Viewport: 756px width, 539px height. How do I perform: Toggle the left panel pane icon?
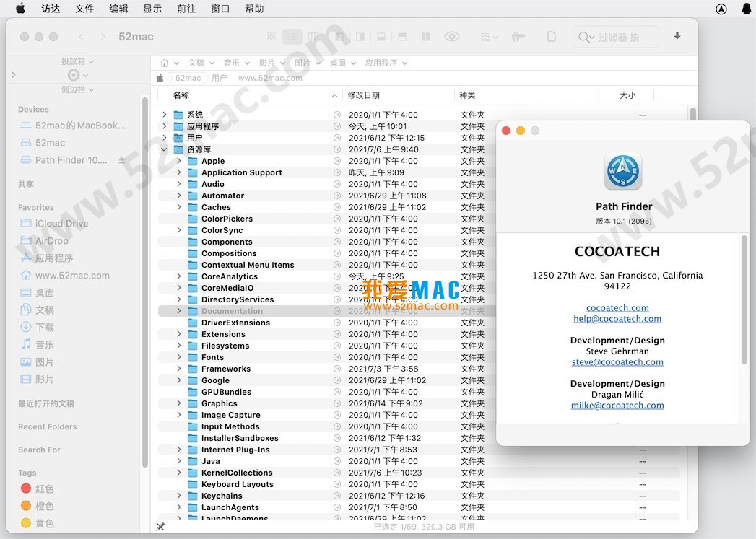coord(339,37)
